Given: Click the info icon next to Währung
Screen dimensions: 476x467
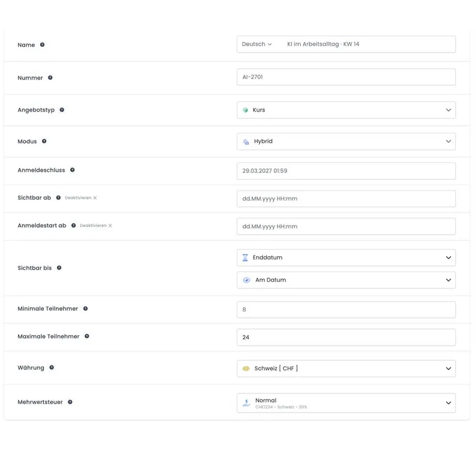Looking at the screenshot, I should pos(51,367).
